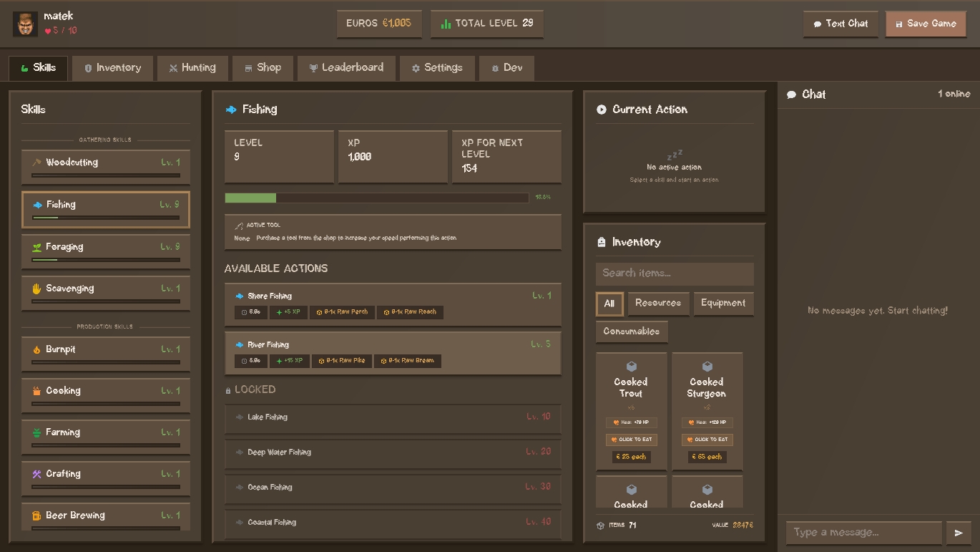Click the send message arrow icon

(x=959, y=533)
